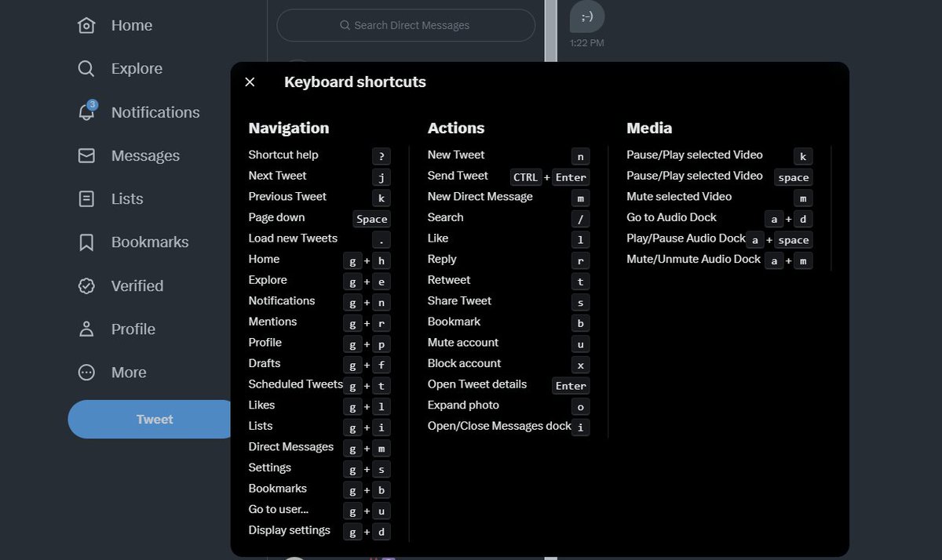Click the 'h' key in Home shortcut
Viewport: 942px width, 560px height.
tap(381, 260)
